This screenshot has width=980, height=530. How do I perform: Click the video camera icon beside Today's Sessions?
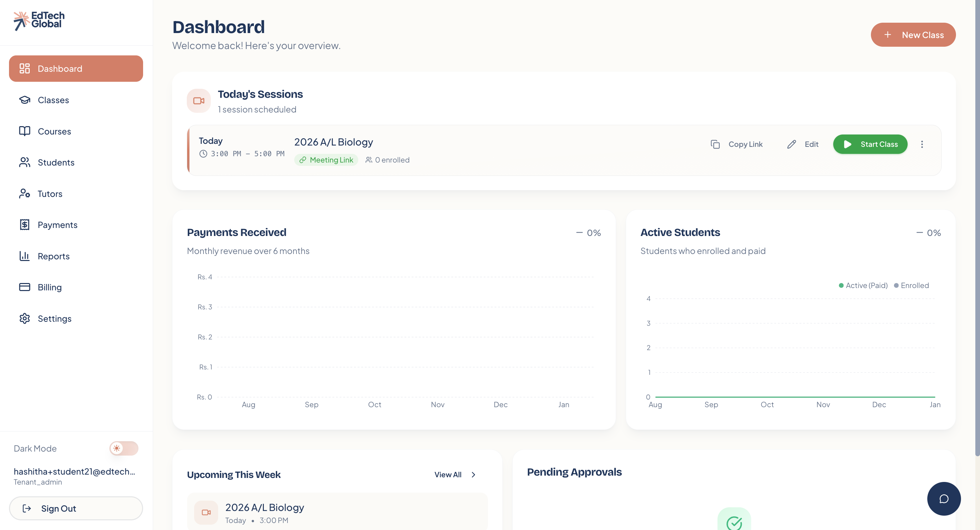click(x=198, y=101)
